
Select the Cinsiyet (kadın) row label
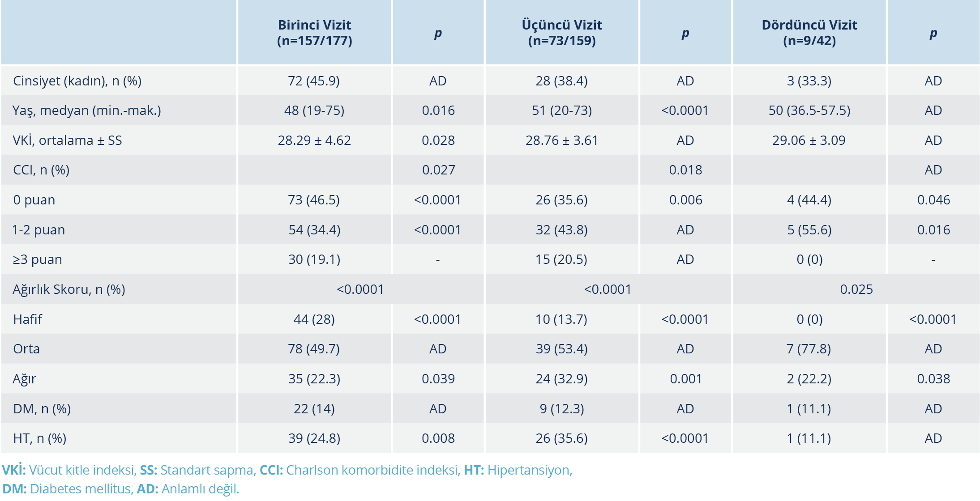click(x=77, y=81)
